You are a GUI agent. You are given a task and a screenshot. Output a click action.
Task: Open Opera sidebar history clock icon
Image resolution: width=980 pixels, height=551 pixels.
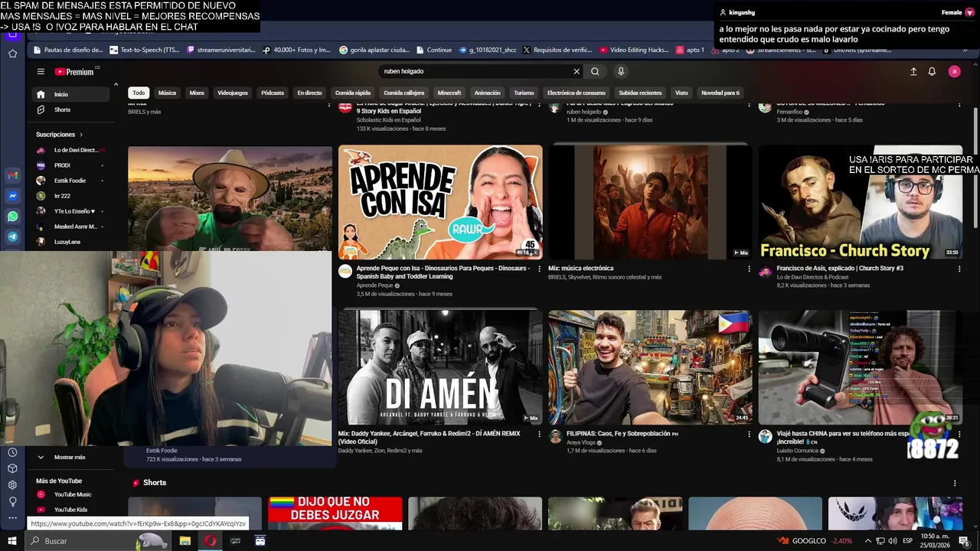coord(12,452)
